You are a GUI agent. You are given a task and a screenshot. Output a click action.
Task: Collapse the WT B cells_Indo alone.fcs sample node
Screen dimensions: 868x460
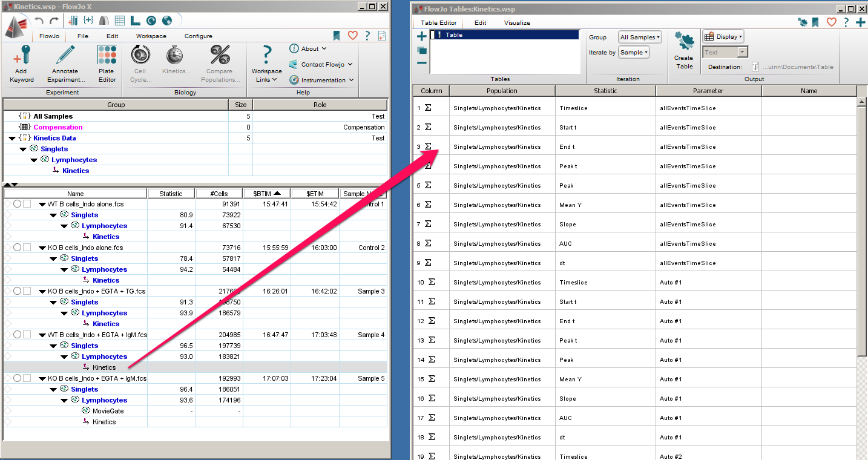(x=42, y=205)
